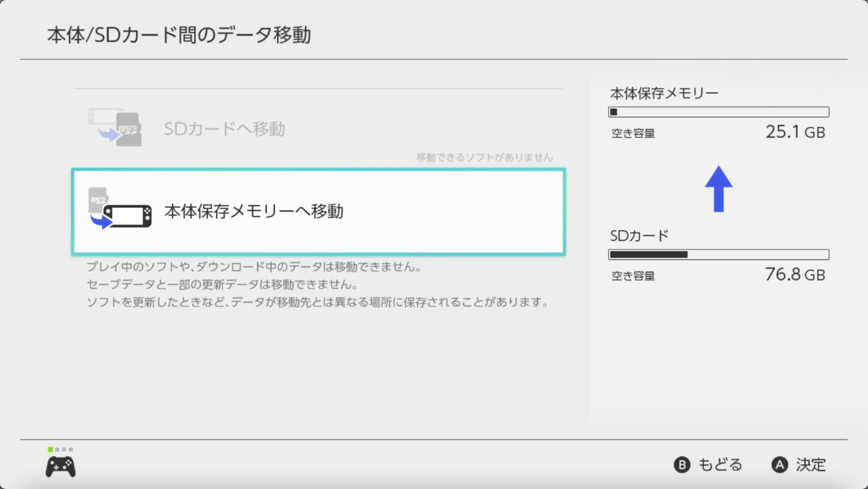Screen dimensions: 868x489
Task: Click the blue upward transfer arrow
Action: 718,189
